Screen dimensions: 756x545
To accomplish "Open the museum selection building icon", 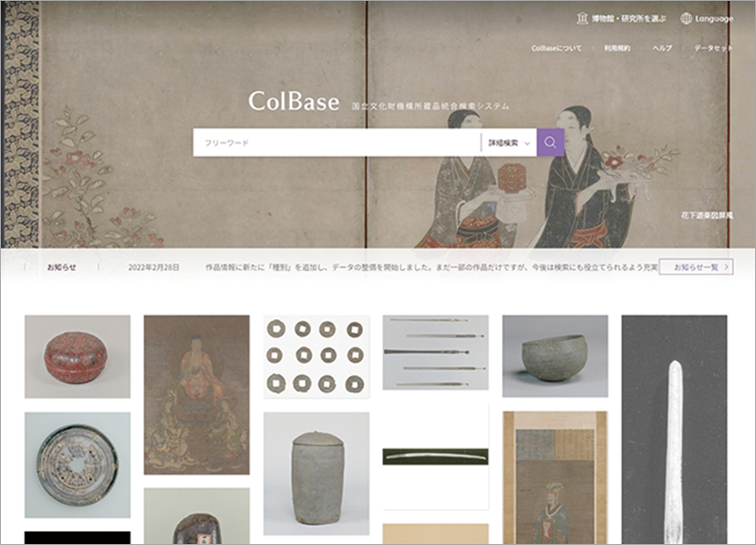I will 583,18.
